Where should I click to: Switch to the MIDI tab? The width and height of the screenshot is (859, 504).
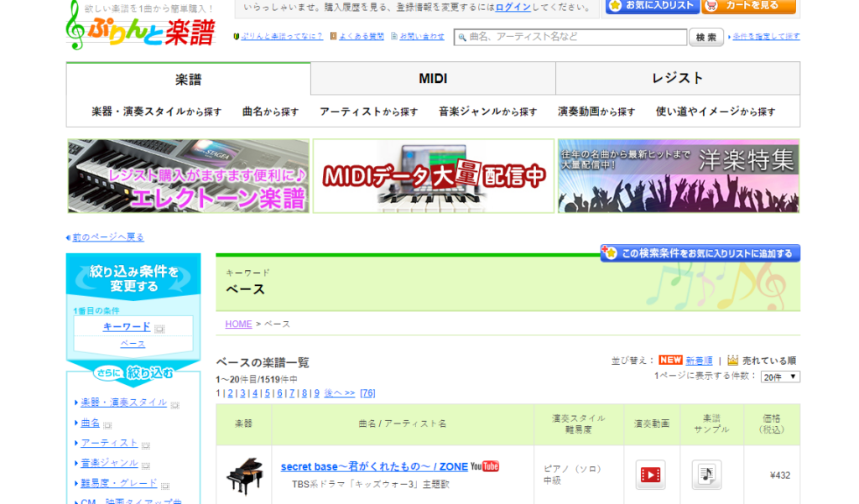(433, 79)
